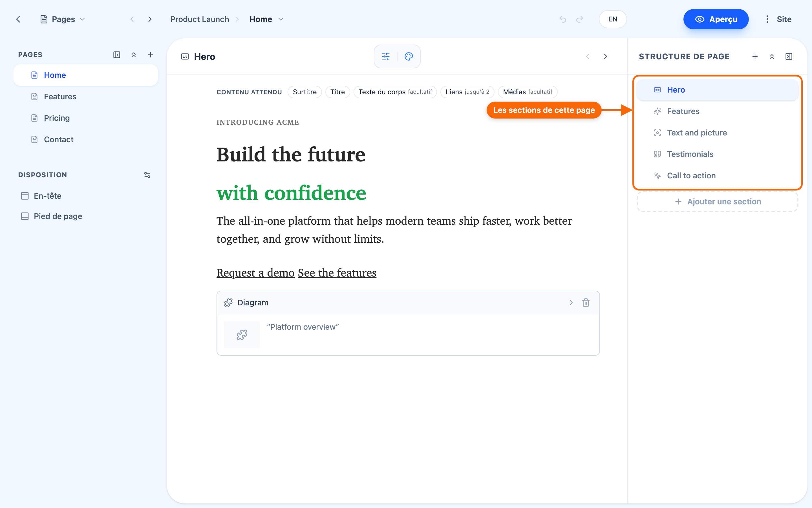Open the Aperçu preview
Screen dimensions: 812x508
pos(716,19)
